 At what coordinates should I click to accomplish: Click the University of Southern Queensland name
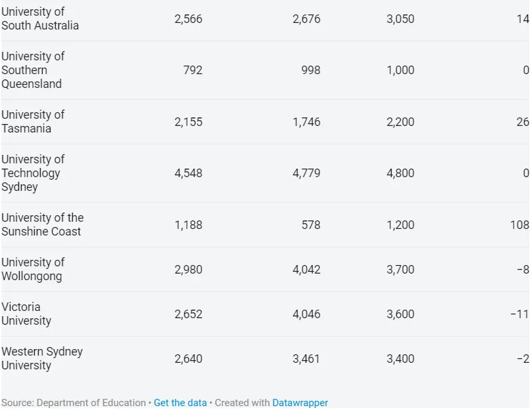[33, 70]
